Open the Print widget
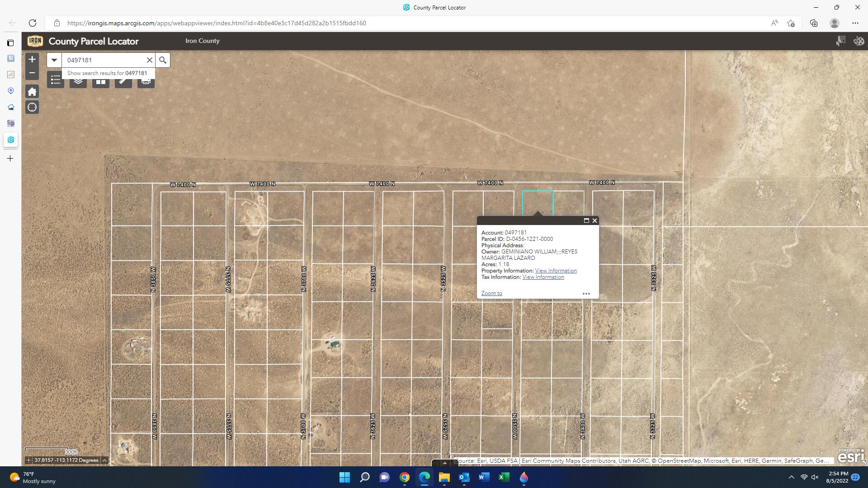 [x=146, y=80]
